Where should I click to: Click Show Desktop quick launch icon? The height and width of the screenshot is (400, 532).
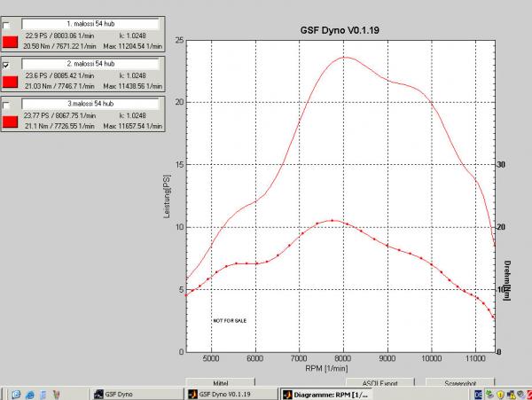point(16,395)
